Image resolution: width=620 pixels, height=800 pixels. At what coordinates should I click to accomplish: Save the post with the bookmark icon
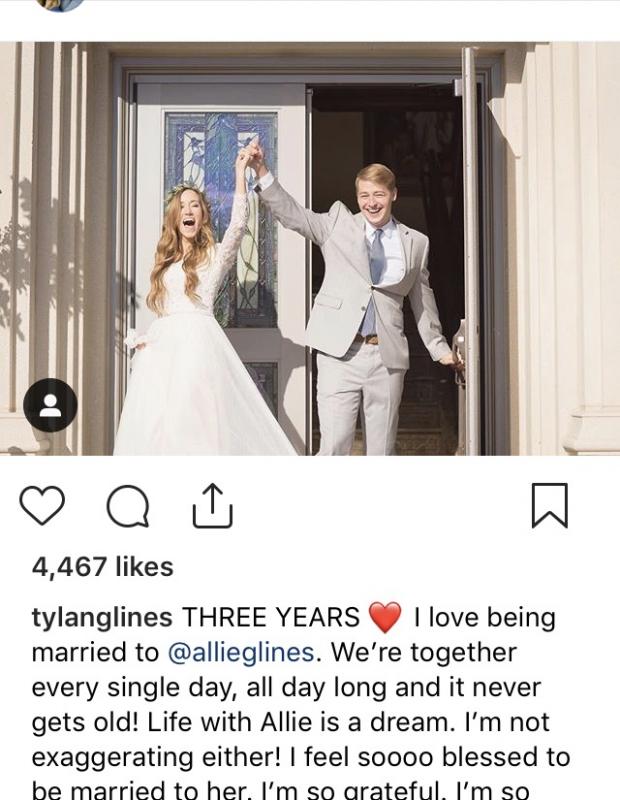tap(550, 505)
